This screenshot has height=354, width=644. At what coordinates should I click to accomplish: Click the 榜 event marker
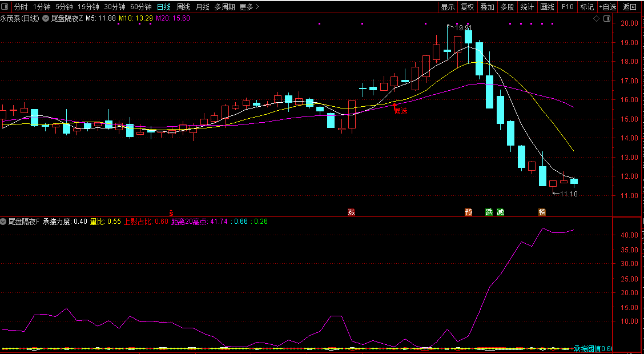point(542,212)
